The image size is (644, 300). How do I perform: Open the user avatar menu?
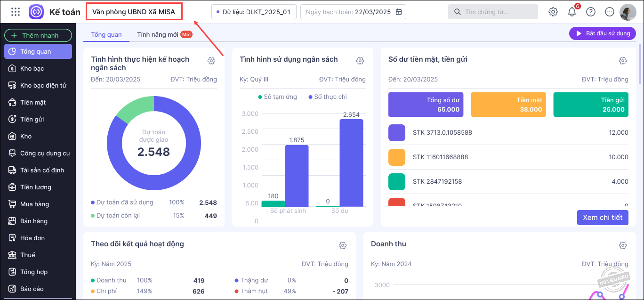pos(628,12)
